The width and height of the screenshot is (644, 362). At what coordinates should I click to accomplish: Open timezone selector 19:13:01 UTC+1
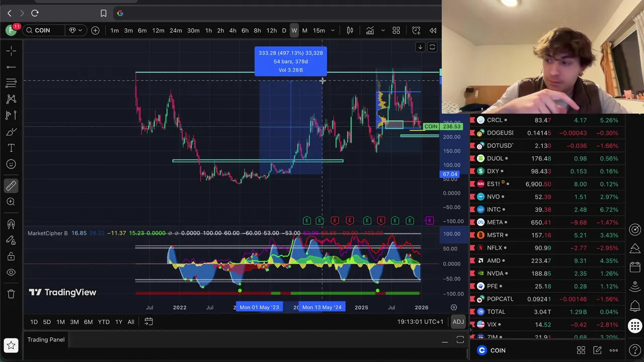click(x=420, y=322)
